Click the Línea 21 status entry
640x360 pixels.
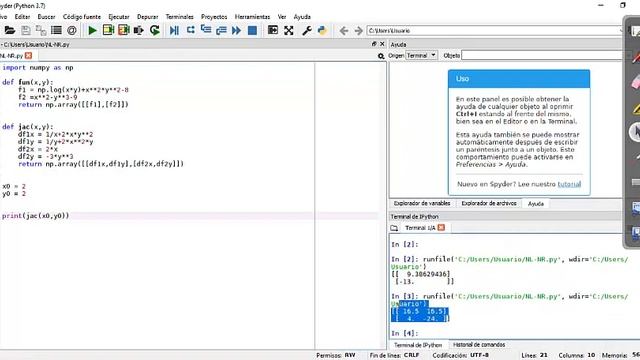[534, 356]
